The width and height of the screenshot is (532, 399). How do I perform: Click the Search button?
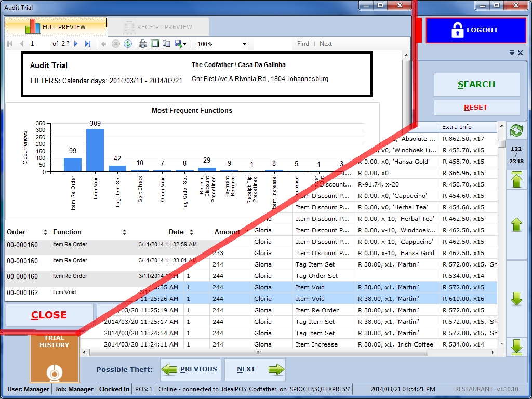[476, 84]
